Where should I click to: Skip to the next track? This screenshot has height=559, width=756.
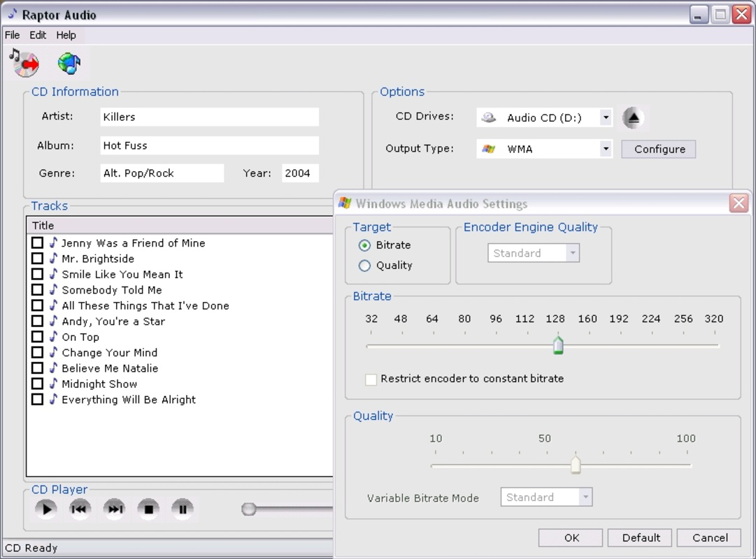pyautogui.click(x=115, y=509)
